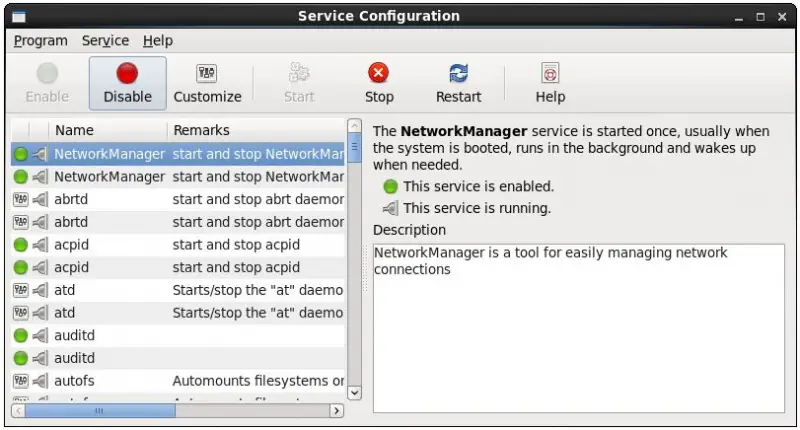Select the autofs service row
Viewport: 800px width, 430px height.
[x=180, y=381]
